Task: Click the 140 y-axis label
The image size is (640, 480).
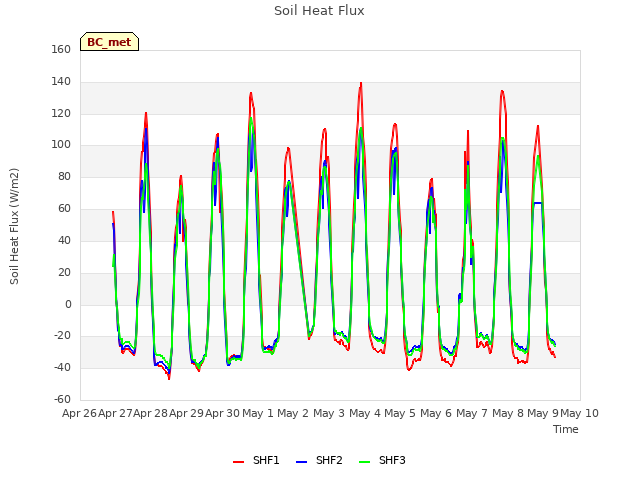Action: [61, 82]
